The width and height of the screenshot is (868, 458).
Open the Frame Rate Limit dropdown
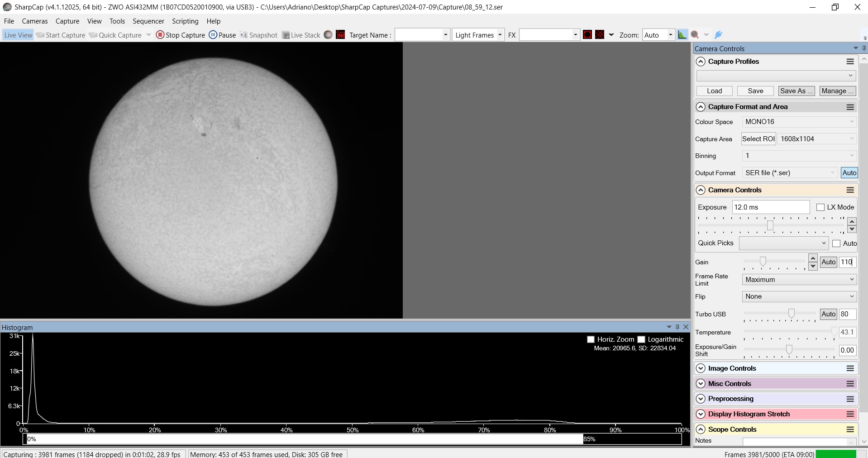(x=799, y=280)
